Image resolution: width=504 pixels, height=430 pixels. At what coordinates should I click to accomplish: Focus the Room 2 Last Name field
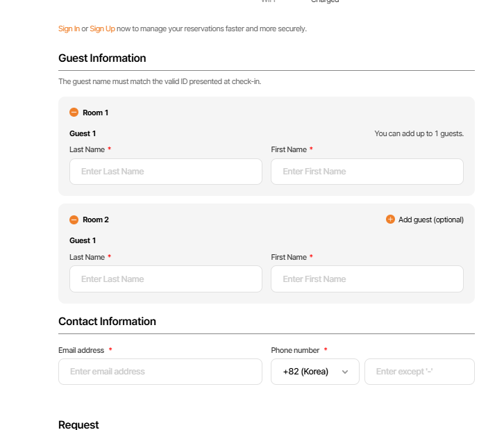(x=166, y=279)
